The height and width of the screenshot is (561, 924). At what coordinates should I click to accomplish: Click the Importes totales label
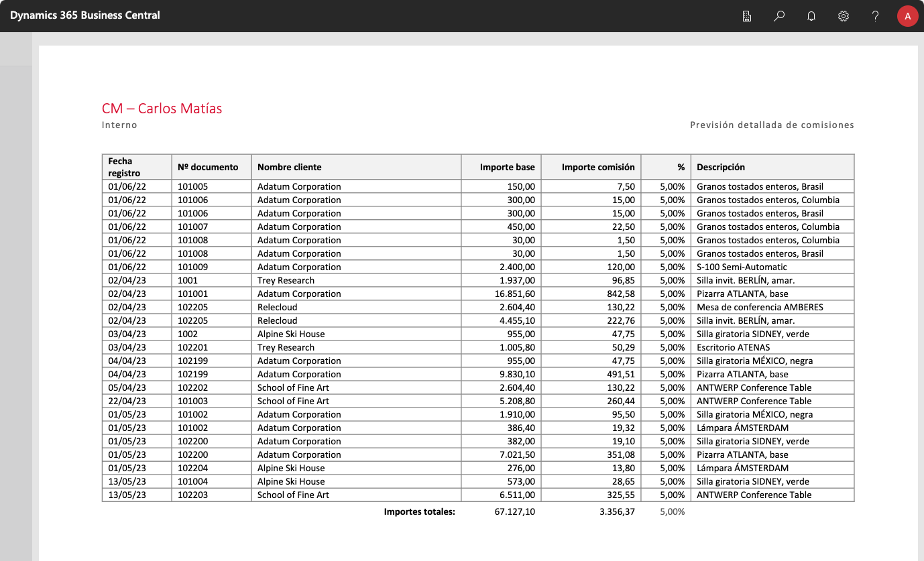[x=420, y=511]
